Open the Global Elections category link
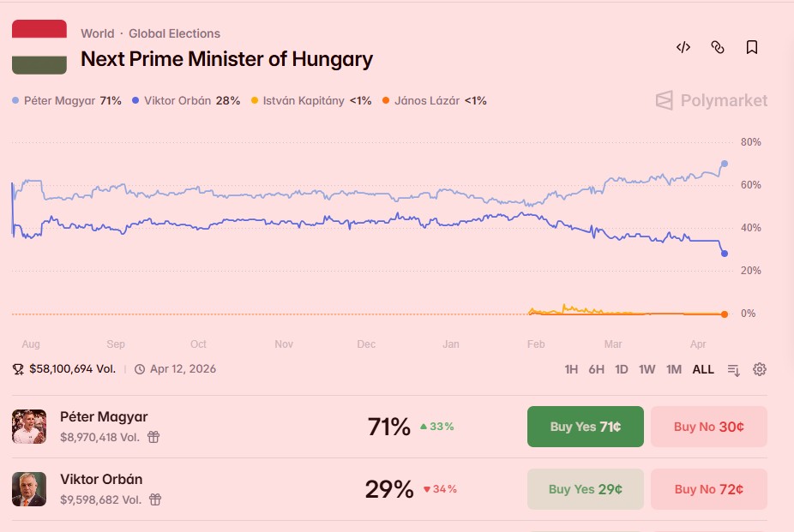The width and height of the screenshot is (794, 532). pos(174,33)
